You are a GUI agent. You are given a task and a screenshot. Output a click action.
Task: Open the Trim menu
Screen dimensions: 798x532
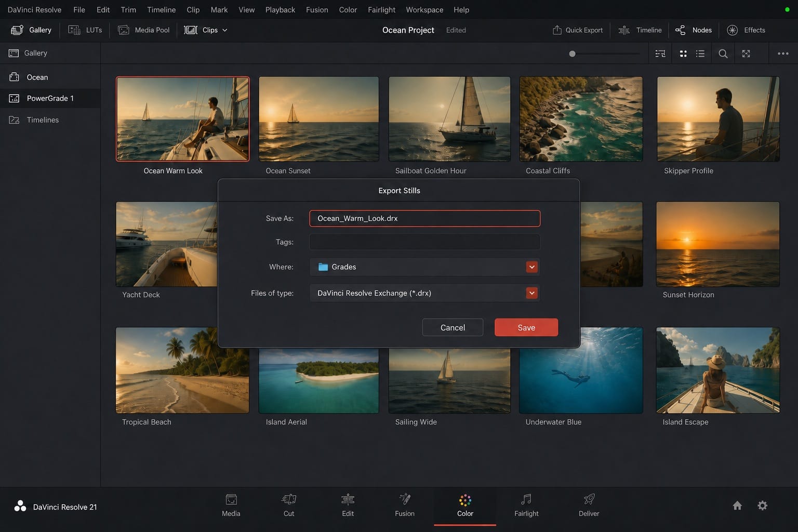(128, 9)
